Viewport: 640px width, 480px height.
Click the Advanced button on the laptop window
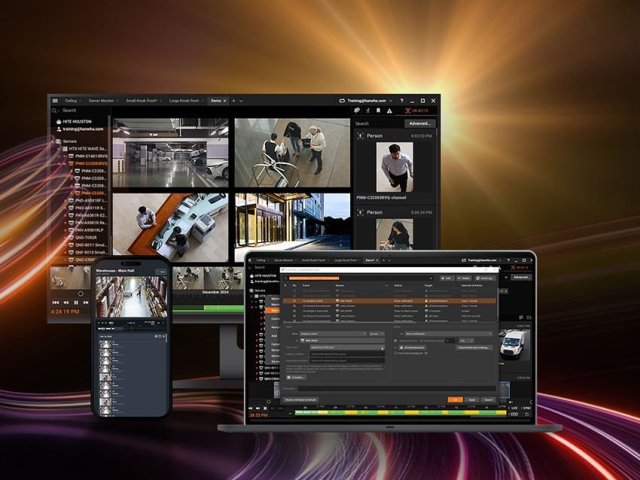(x=520, y=277)
